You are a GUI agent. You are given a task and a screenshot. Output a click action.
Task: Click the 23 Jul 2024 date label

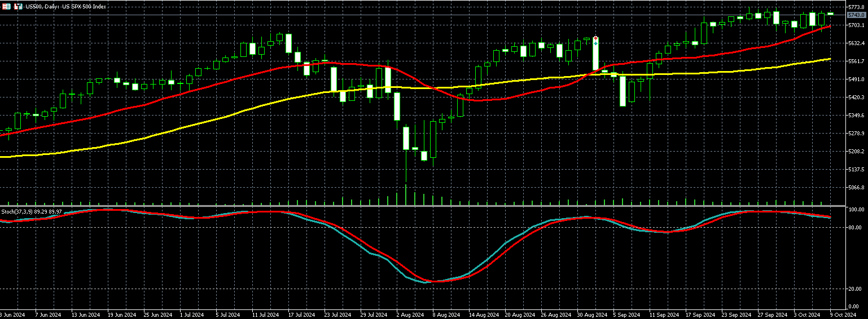click(x=338, y=314)
